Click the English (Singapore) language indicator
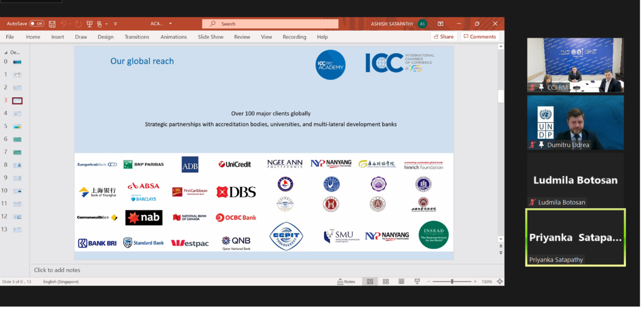 pos(61,281)
